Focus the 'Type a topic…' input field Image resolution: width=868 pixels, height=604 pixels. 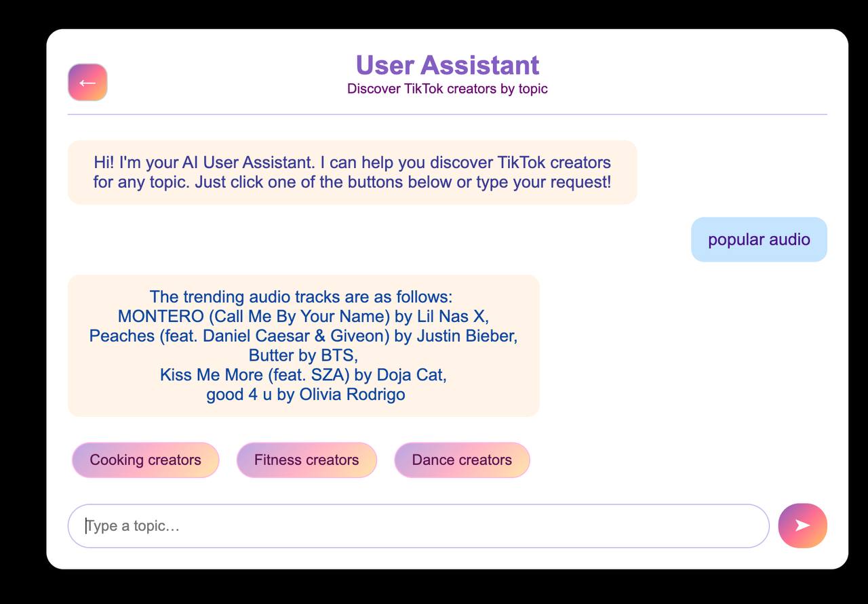418,525
